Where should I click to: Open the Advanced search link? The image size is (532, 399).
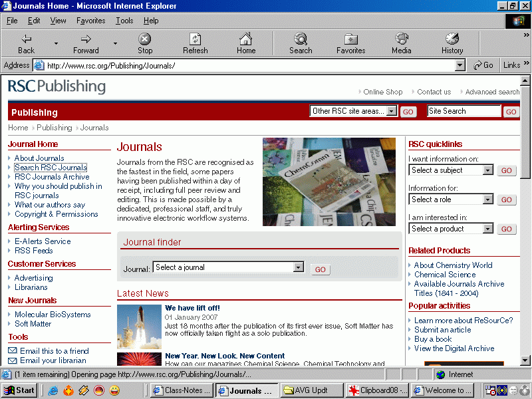tap(492, 92)
